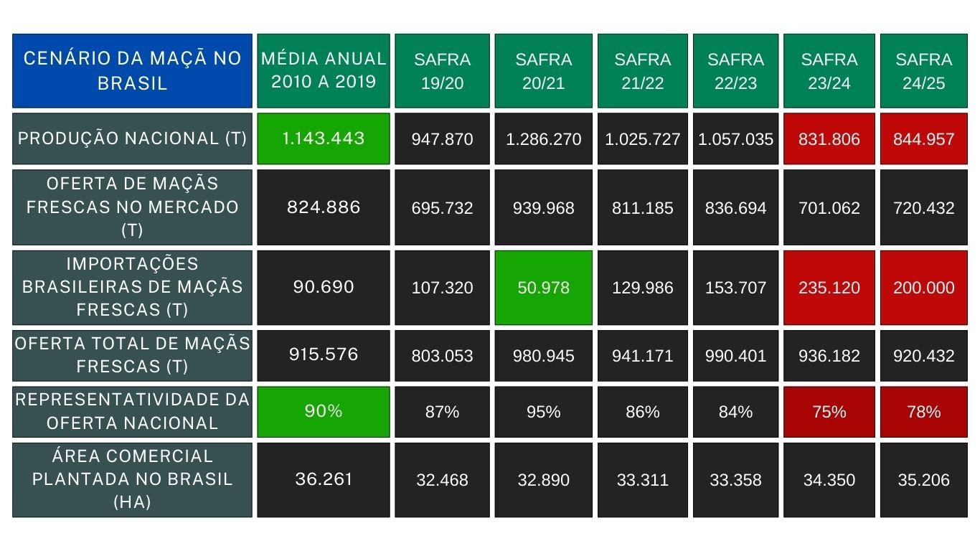Select the ÁREA COMERCIAL PLANTADA NO BRASIL label
This screenshot has height=551, width=980.
[x=132, y=479]
